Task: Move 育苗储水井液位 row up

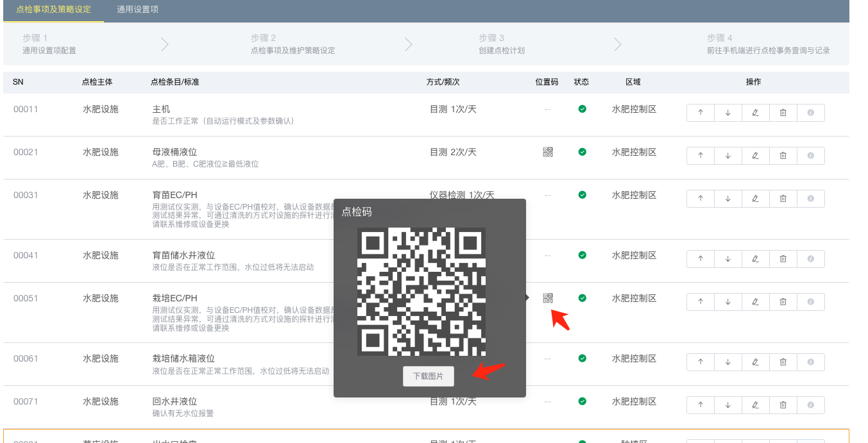Action: click(x=701, y=259)
